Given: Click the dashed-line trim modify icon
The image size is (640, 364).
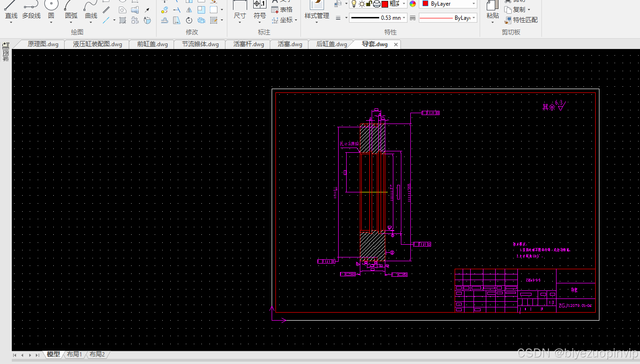Looking at the screenshot, I should (x=176, y=10).
